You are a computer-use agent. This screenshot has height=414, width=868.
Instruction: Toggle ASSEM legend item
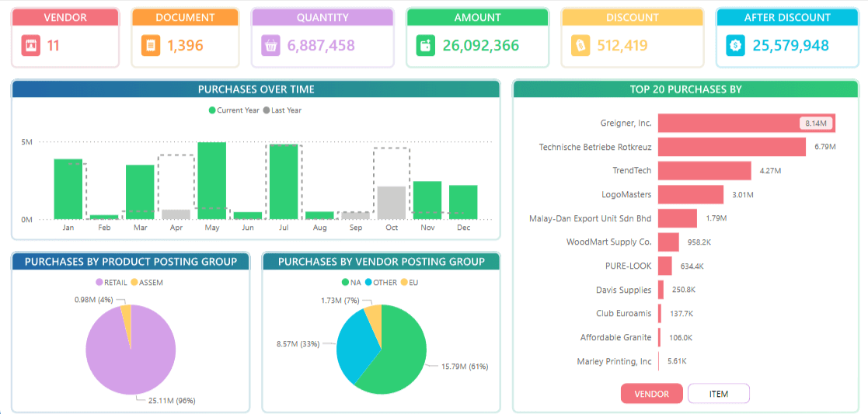(147, 282)
